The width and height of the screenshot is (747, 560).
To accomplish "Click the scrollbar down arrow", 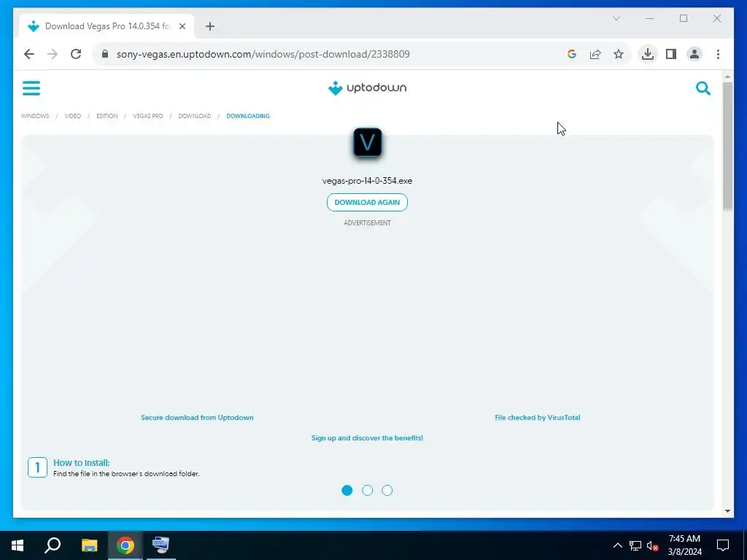I will pyautogui.click(x=727, y=511).
